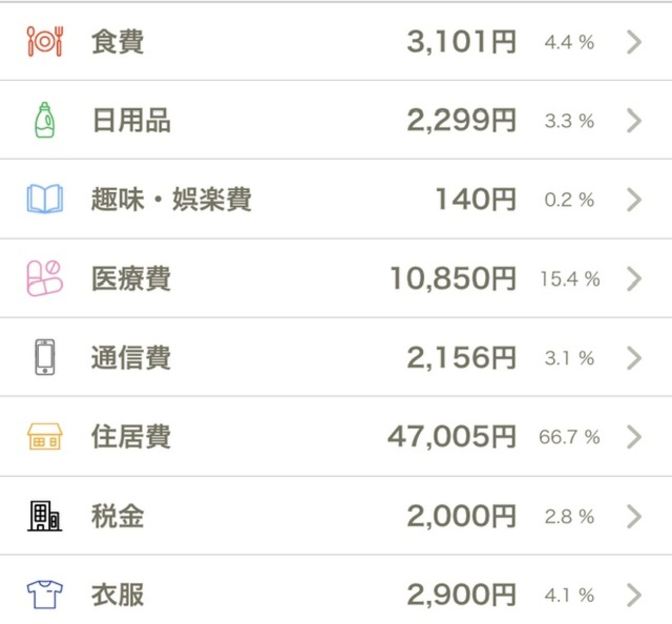Click the orange house housing icon
The image size is (672, 624).
pos(45,437)
